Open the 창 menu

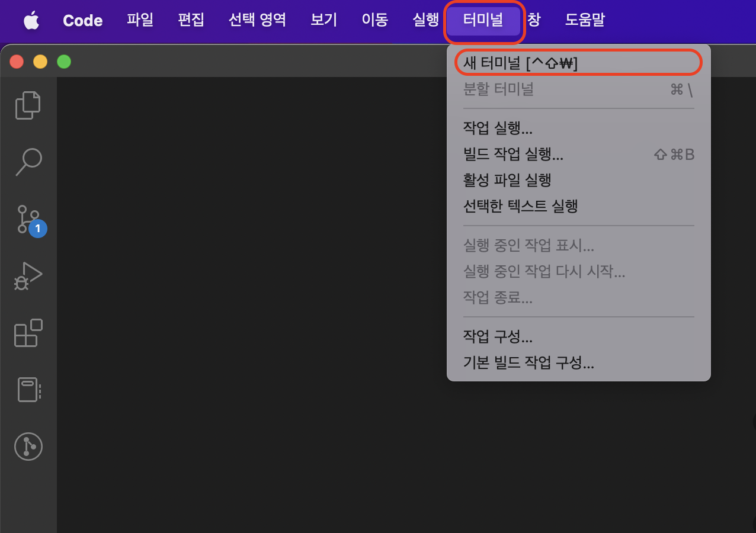(x=534, y=20)
